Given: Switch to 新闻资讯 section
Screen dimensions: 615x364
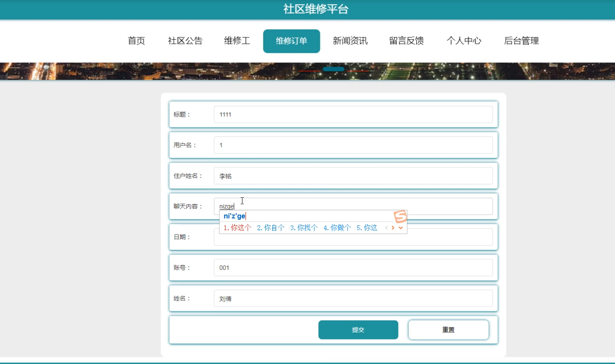Looking at the screenshot, I should [x=350, y=41].
